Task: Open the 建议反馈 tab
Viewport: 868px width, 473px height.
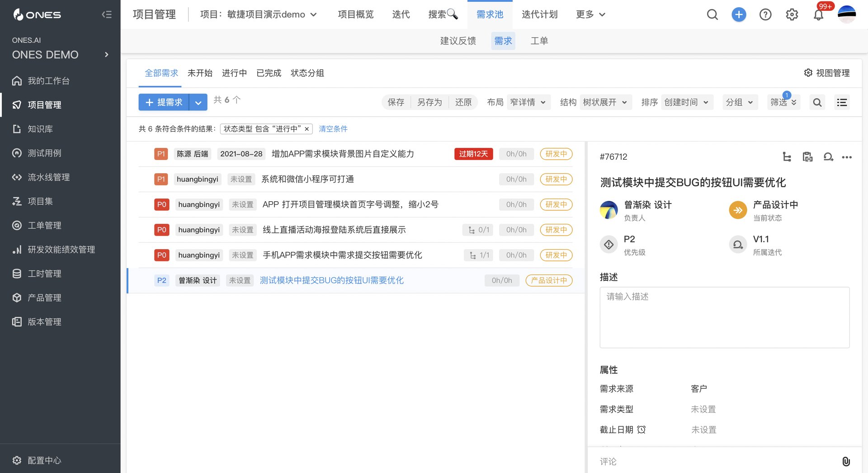Action: (457, 41)
